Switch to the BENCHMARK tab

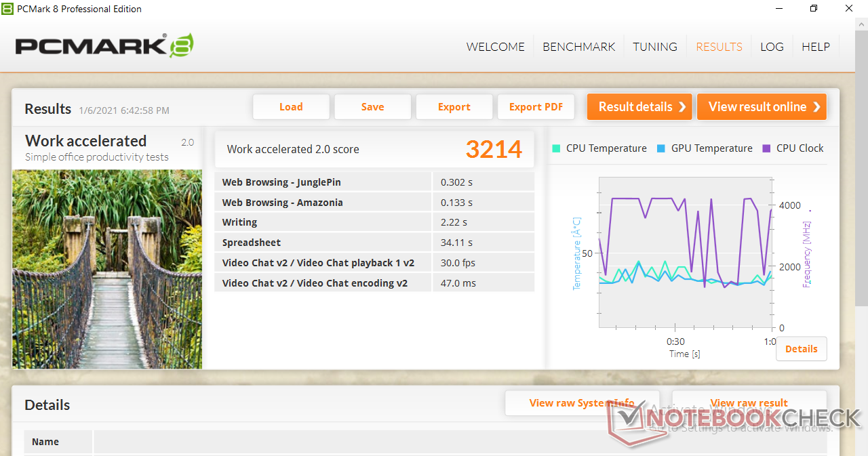(578, 47)
